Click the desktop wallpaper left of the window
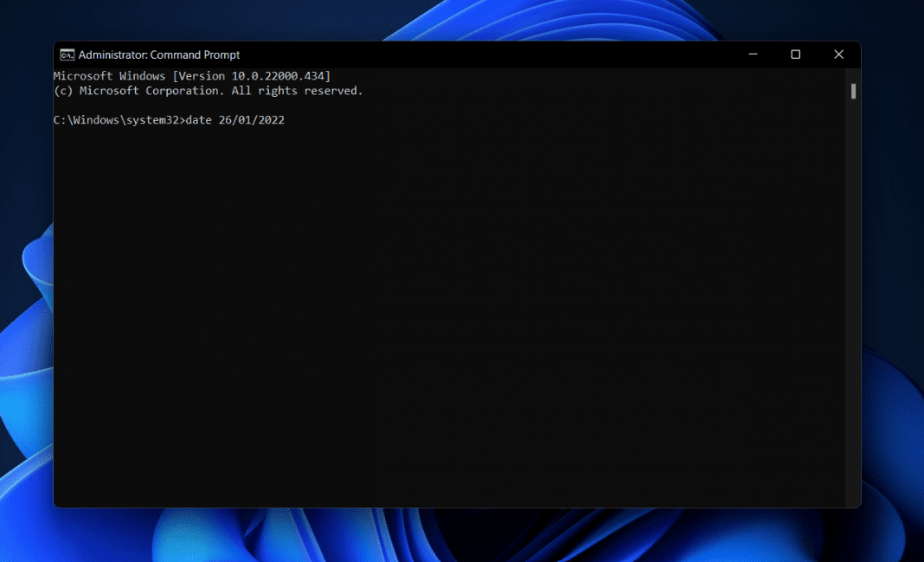924x562 pixels. click(26, 259)
